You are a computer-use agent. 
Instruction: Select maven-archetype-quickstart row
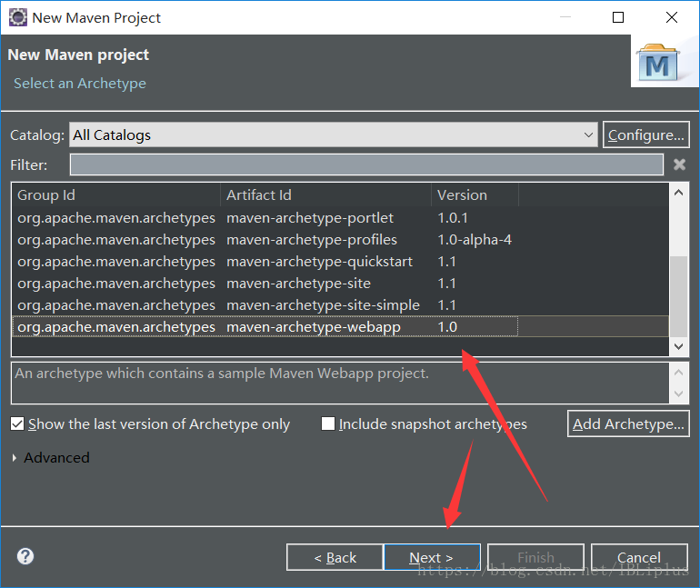coord(340,262)
